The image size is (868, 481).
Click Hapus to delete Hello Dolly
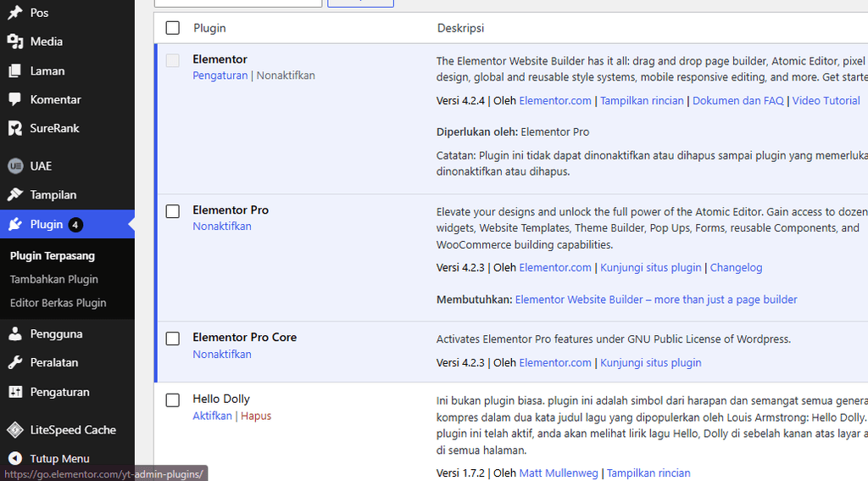click(256, 416)
